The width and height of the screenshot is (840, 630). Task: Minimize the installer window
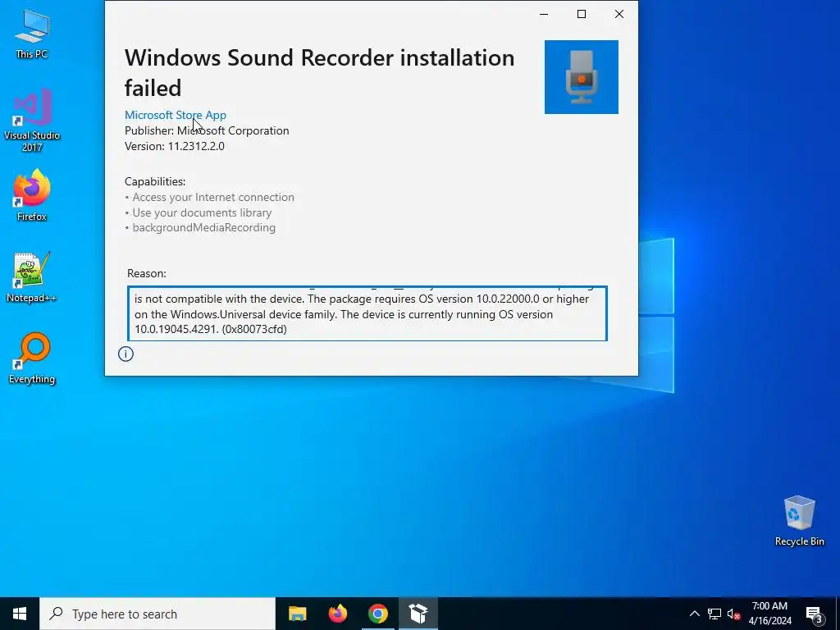click(x=544, y=14)
